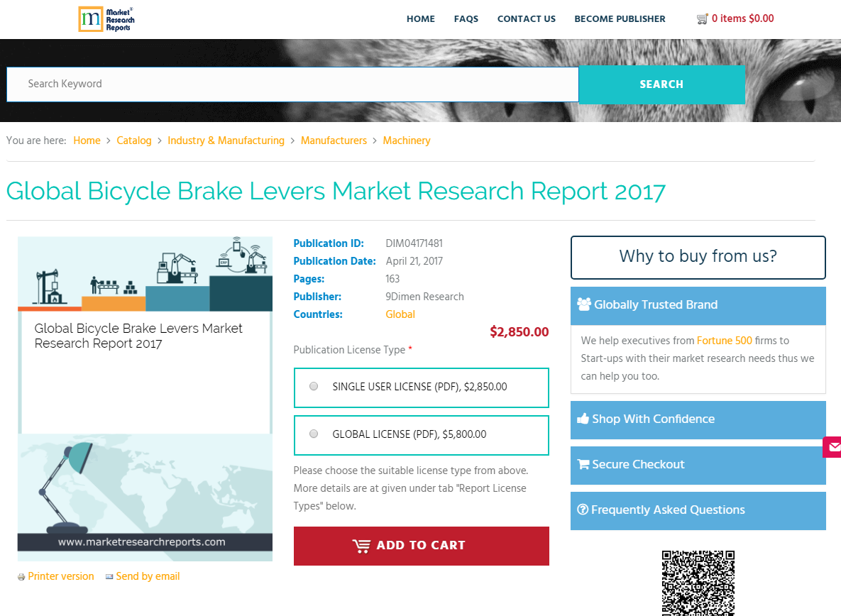The width and height of the screenshot is (841, 616).
Task: Open the shopping cart icon in header
Action: tap(703, 18)
